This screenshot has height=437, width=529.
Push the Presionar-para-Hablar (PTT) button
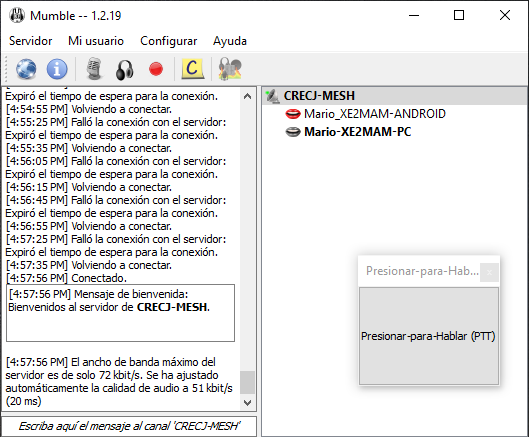point(428,336)
